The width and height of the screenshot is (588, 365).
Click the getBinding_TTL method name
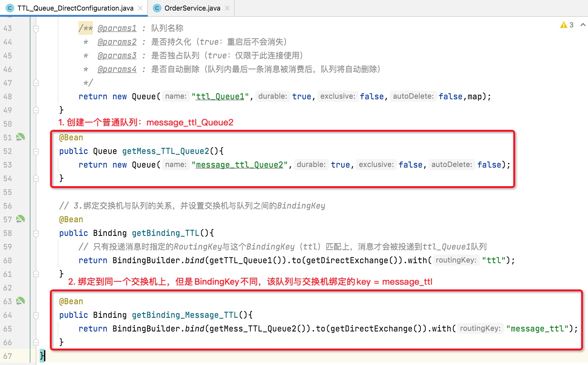166,233
